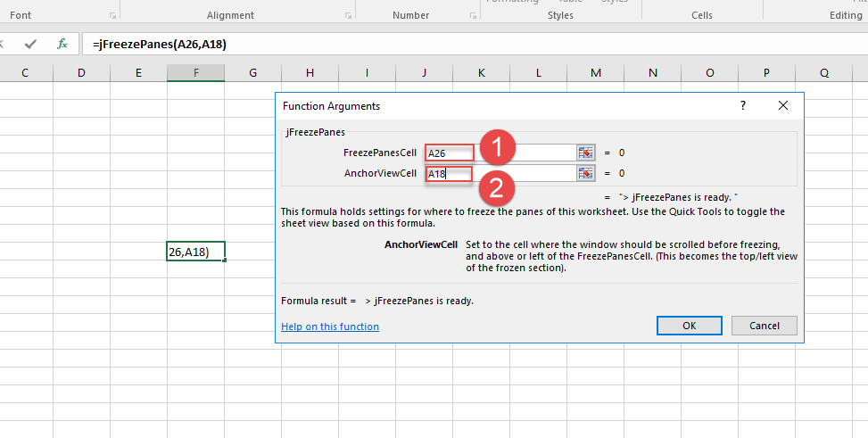
Task: Click into the AnchorViewCell input field
Action: (x=500, y=173)
